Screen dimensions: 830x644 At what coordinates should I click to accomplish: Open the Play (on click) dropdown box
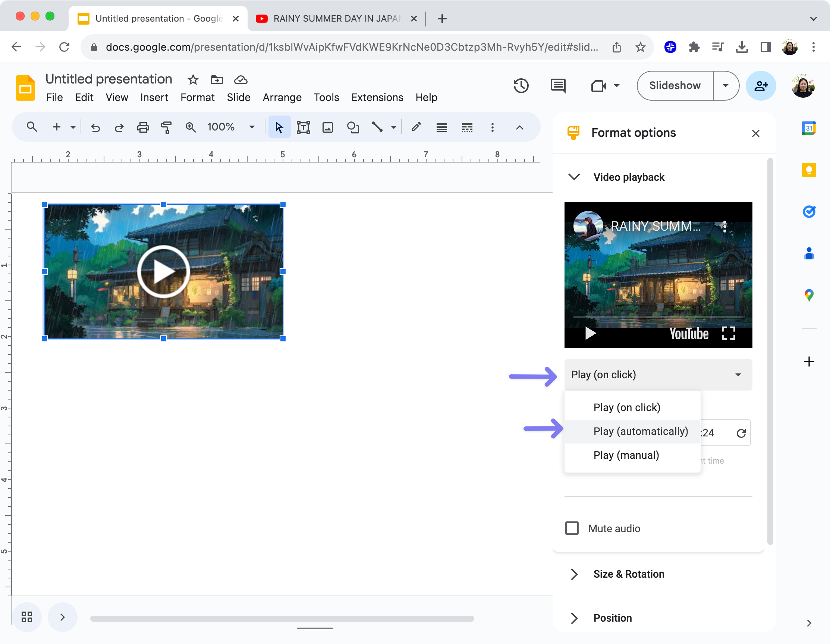pyautogui.click(x=658, y=375)
